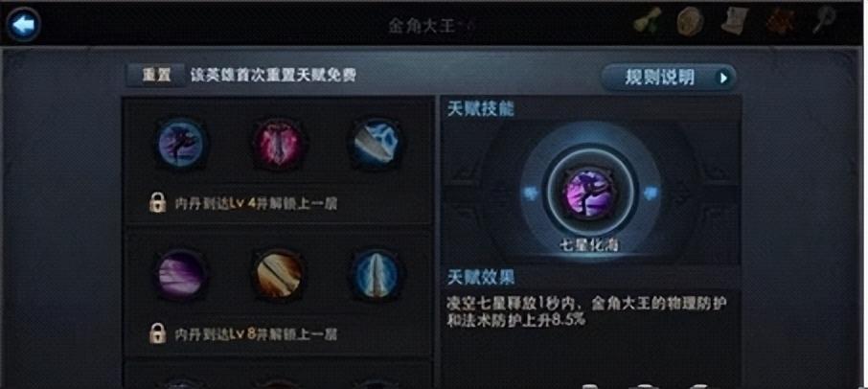Open the green scroll icon in top bar

[x=649, y=22]
